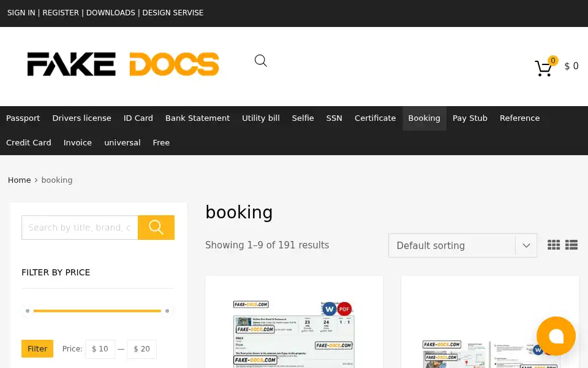Open the Default sorting dropdown
Viewport: 588px width, 368px height.
(462, 245)
